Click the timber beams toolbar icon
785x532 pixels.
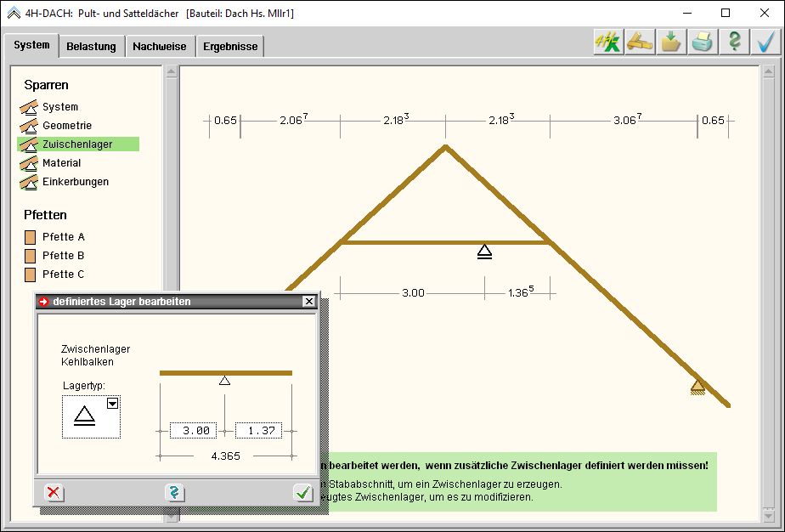[640, 42]
